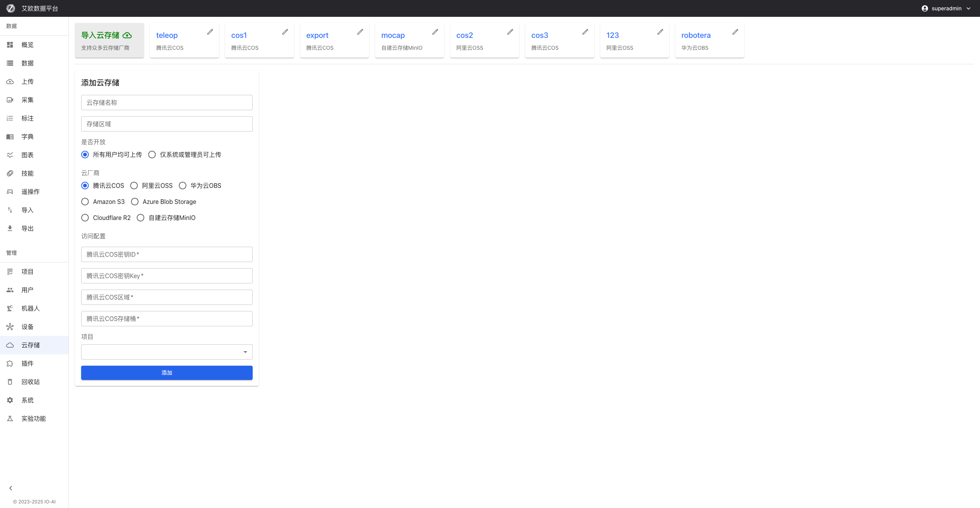Open the robotera storage link
980x508 pixels.
tap(696, 35)
